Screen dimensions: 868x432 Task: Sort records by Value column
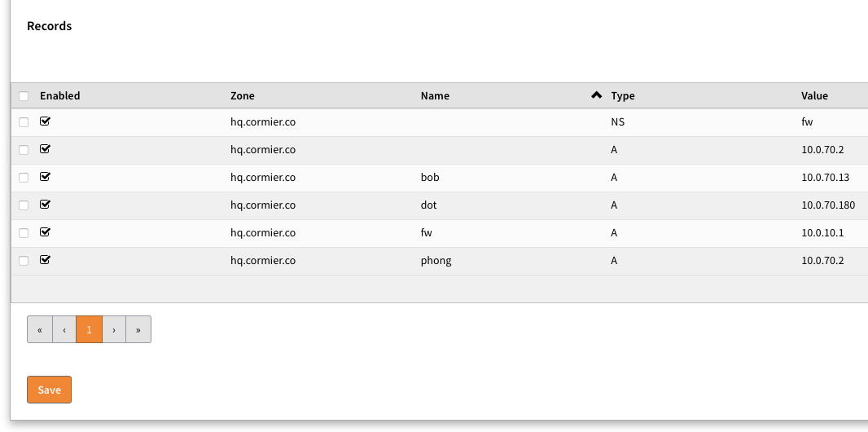814,96
